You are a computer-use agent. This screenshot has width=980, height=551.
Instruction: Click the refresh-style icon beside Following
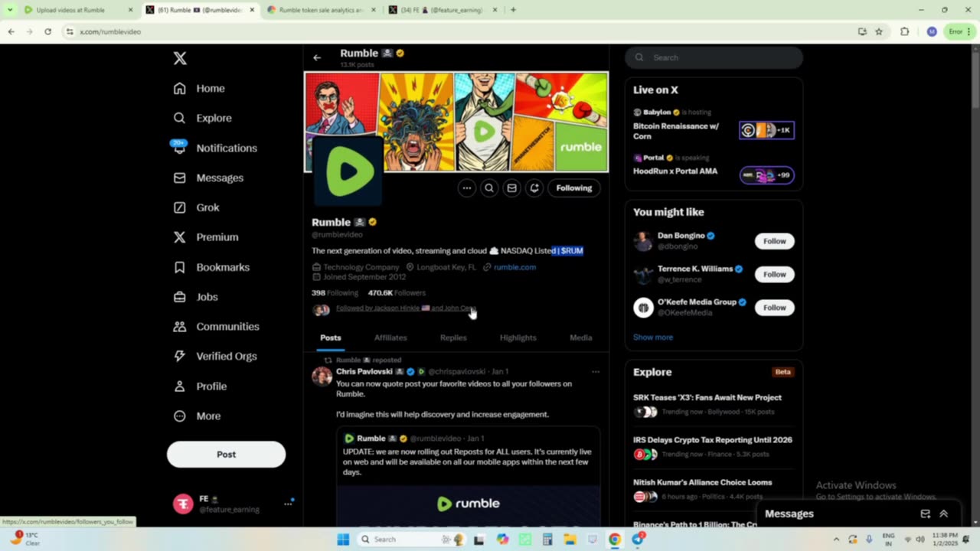point(534,188)
